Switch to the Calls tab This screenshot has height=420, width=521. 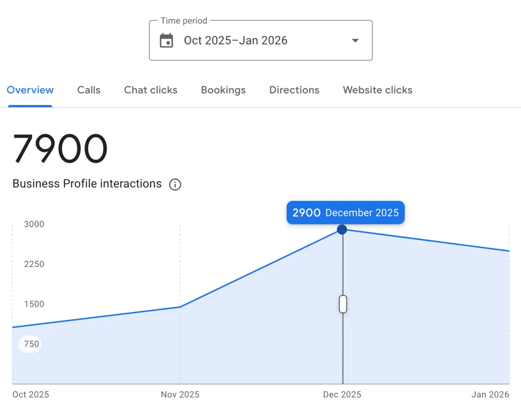click(89, 90)
